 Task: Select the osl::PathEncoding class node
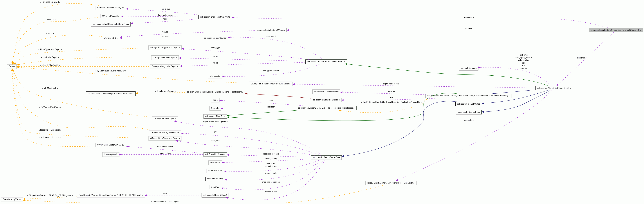point(215,179)
